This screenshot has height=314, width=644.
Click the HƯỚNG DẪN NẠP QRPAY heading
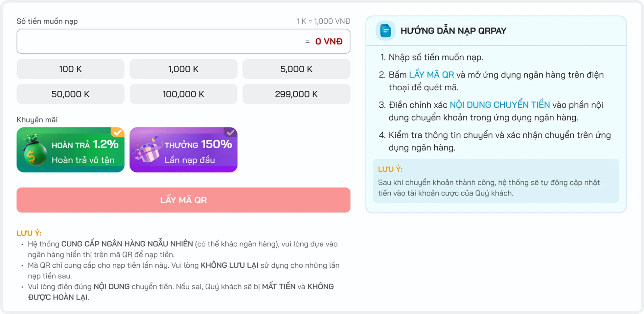point(453,31)
